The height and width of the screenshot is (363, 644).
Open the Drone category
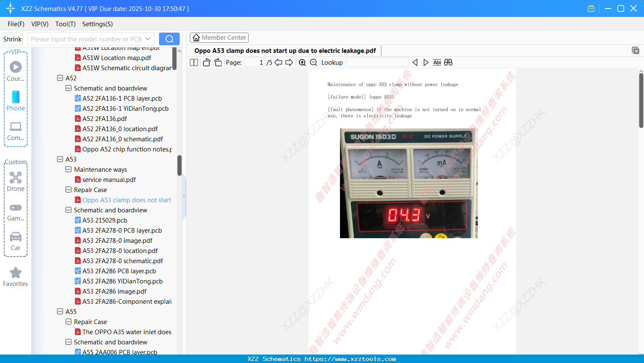click(x=16, y=181)
